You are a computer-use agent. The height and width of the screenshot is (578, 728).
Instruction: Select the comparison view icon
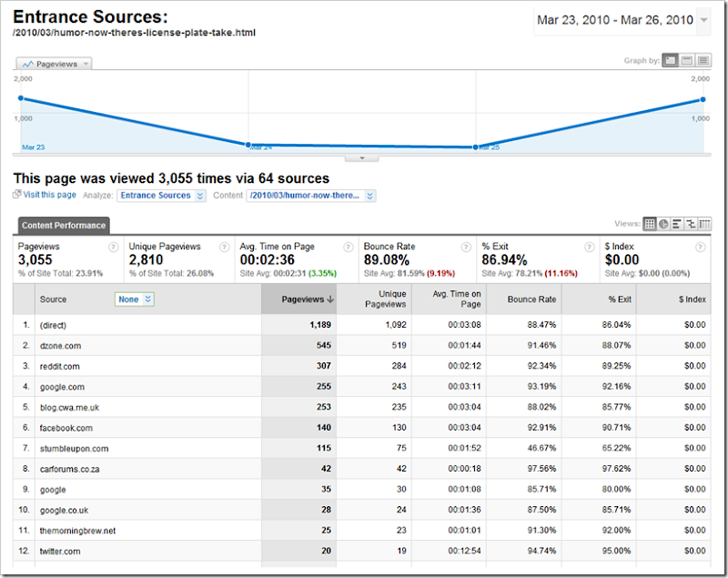pyautogui.click(x=691, y=224)
